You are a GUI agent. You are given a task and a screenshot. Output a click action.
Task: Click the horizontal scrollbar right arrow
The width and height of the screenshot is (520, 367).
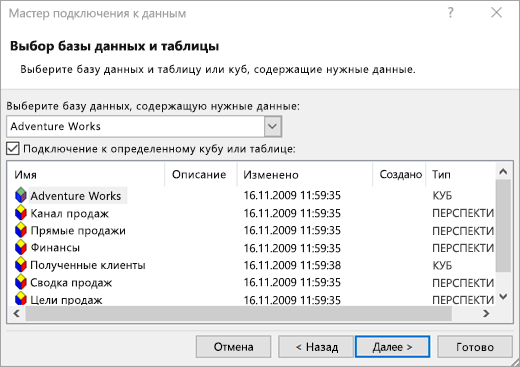point(486,313)
